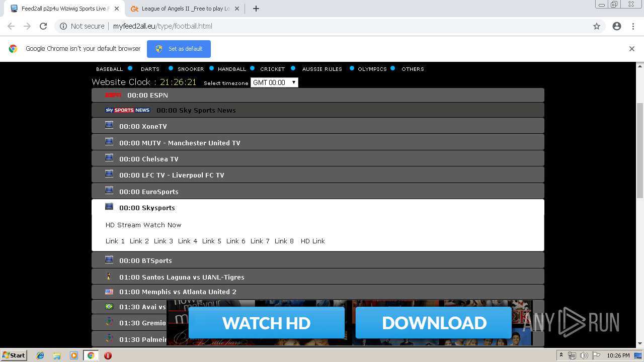
Task: Open the BASEBALL category
Action: pos(109,69)
